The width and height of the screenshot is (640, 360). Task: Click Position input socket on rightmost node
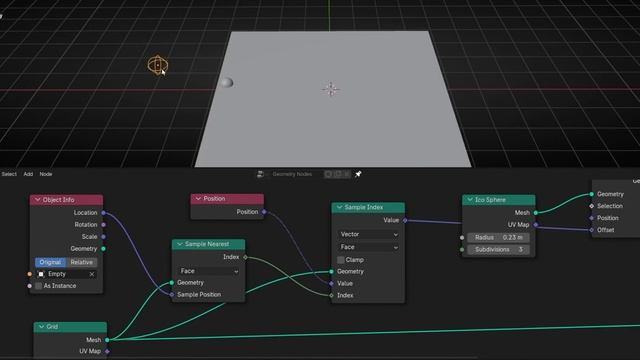point(592,218)
